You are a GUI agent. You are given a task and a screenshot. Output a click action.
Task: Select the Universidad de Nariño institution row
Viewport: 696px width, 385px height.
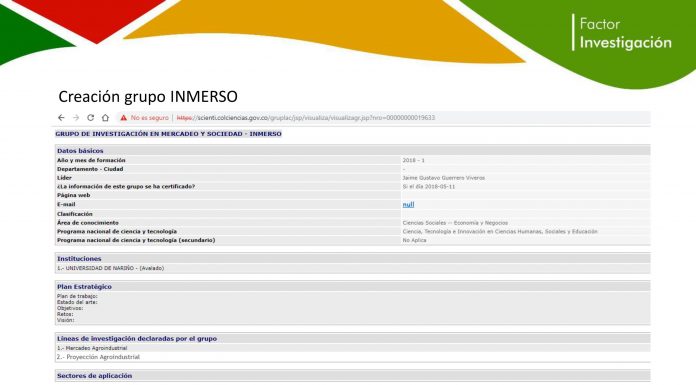pyautogui.click(x=352, y=268)
